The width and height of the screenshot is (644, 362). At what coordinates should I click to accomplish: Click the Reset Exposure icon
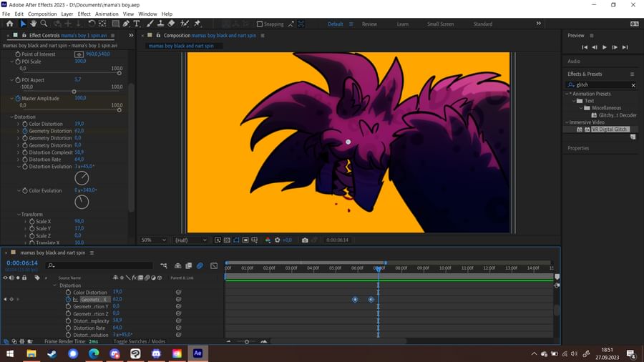coord(277,240)
